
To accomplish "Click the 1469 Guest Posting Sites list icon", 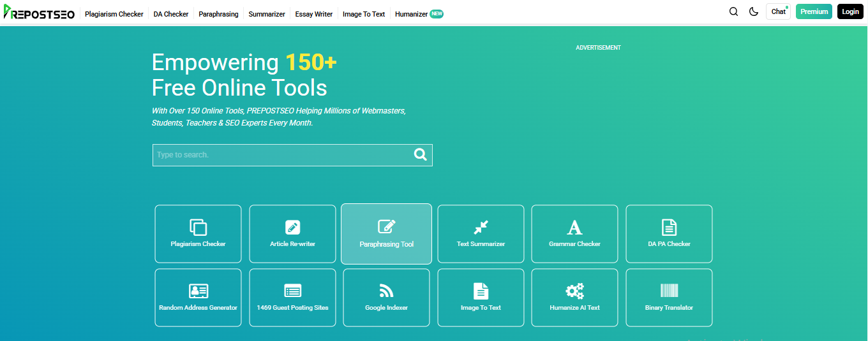I will pyautogui.click(x=292, y=291).
